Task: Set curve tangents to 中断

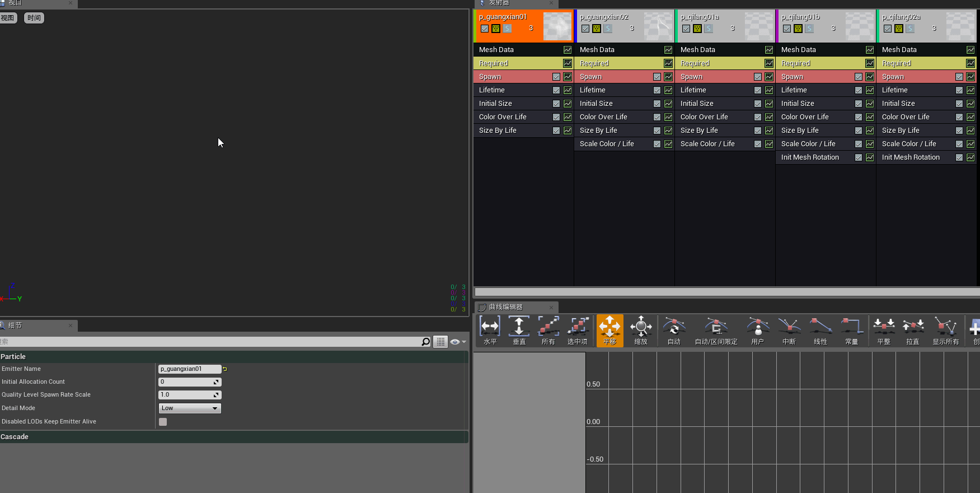Action: pyautogui.click(x=789, y=331)
